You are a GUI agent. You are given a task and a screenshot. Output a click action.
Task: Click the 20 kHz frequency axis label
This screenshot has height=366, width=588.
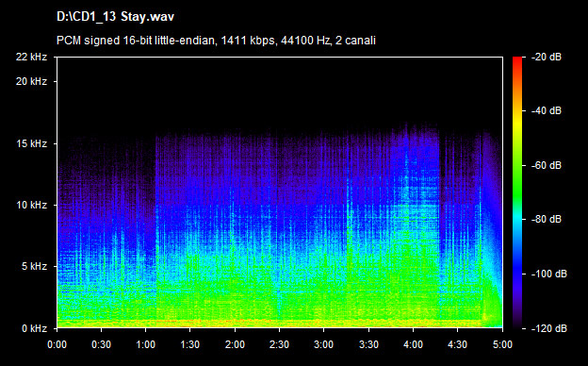[31, 81]
